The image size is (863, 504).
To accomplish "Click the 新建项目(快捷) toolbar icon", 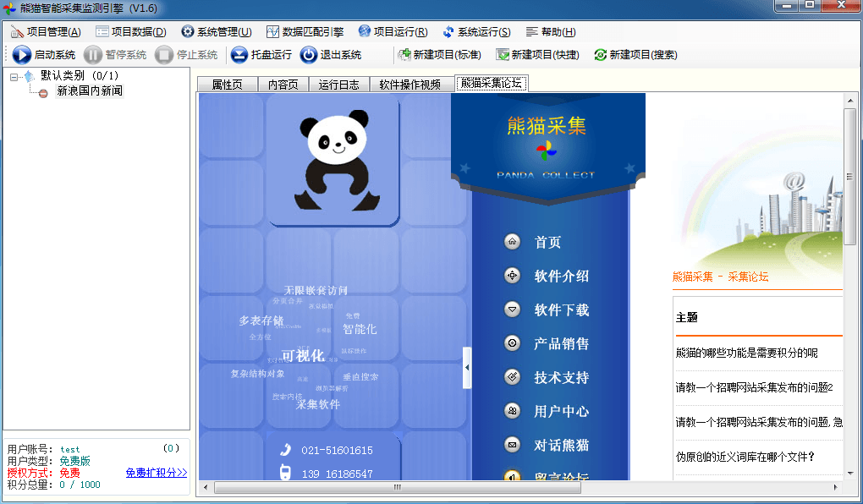I will coord(503,55).
